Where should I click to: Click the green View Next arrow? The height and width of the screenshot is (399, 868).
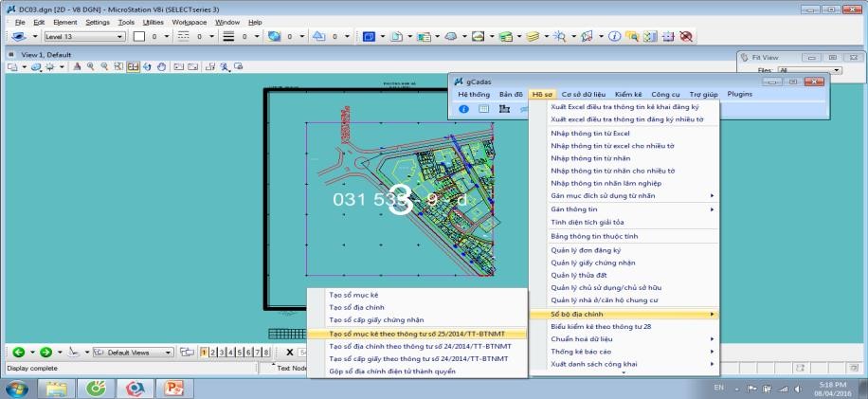[x=45, y=352]
